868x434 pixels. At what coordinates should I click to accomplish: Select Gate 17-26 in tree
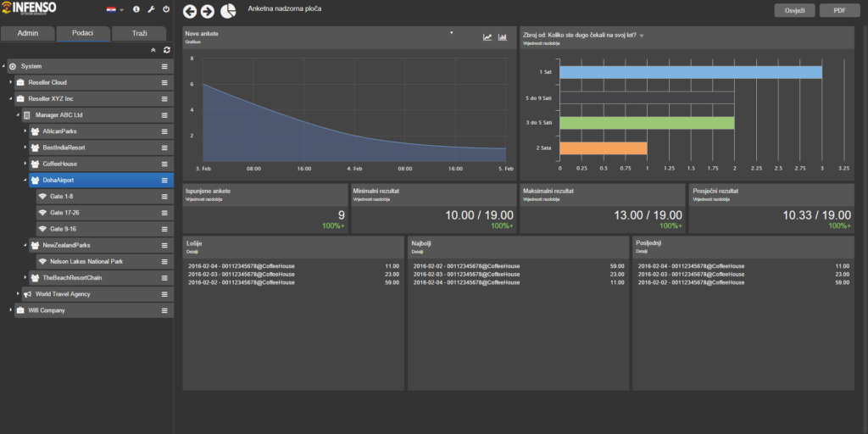click(x=104, y=213)
